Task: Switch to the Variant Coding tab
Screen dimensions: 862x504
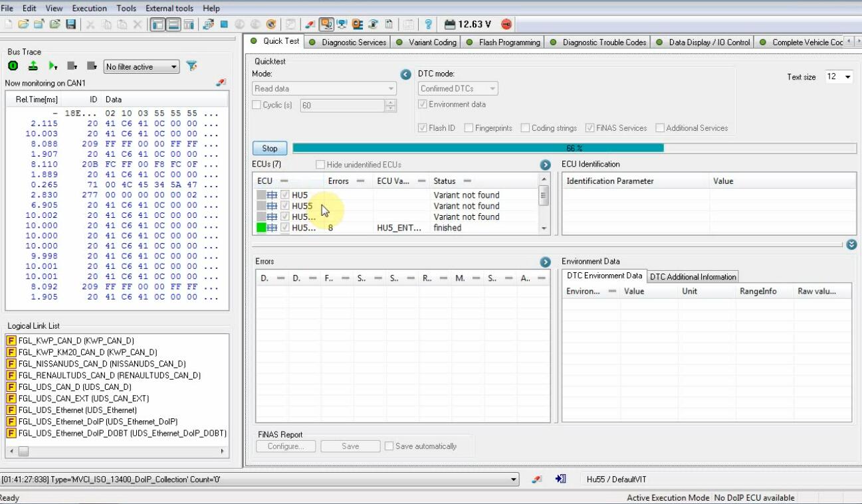Action: [x=432, y=42]
